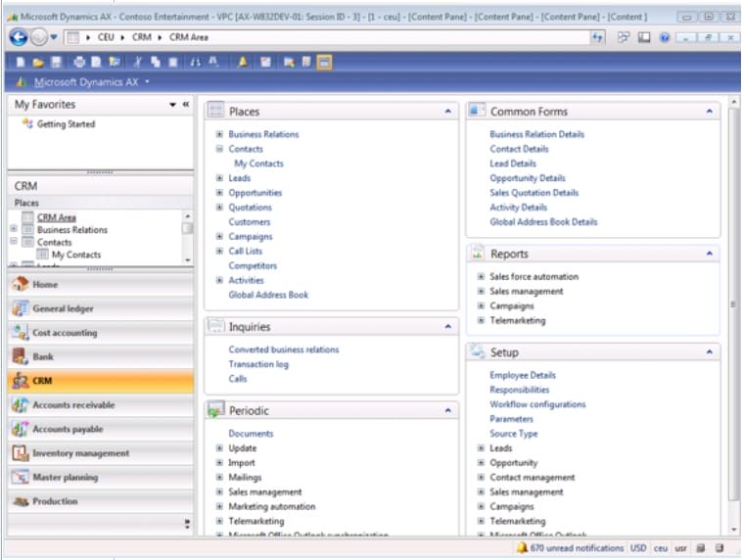
Task: Click CEU in the address breadcrumb
Action: tap(106, 37)
